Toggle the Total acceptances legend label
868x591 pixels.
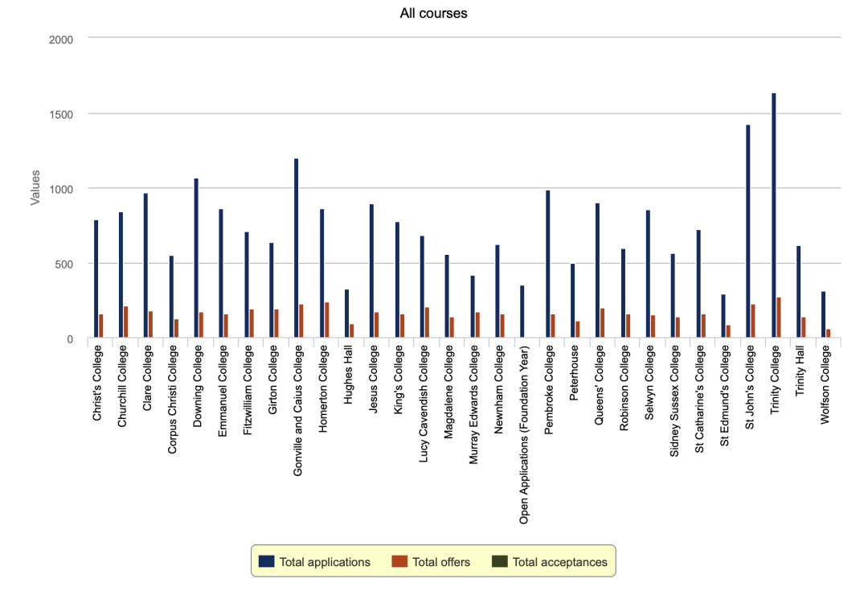pyautogui.click(x=559, y=562)
